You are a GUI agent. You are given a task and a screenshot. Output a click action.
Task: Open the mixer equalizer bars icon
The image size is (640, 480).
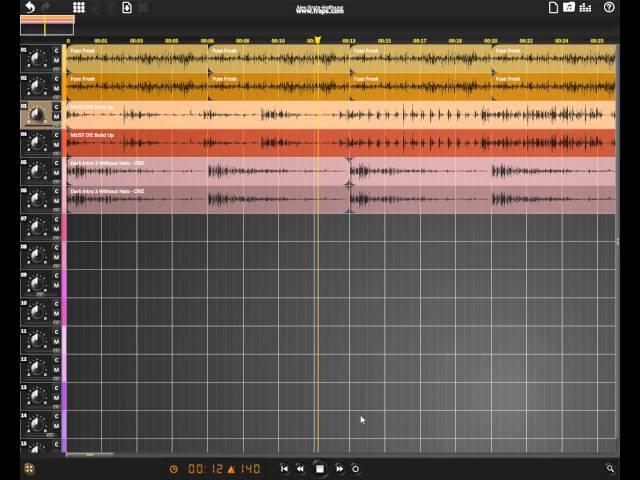[585, 7]
